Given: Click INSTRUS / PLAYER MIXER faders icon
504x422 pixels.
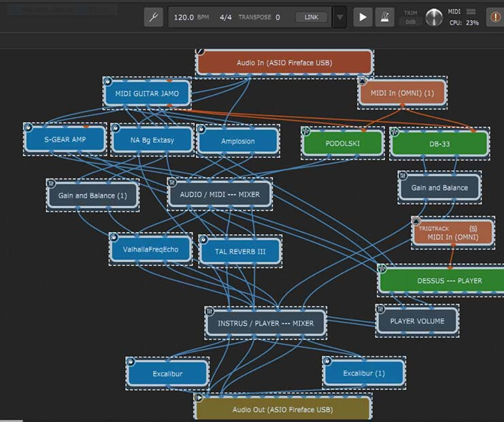Looking at the screenshot, I should (x=209, y=311).
